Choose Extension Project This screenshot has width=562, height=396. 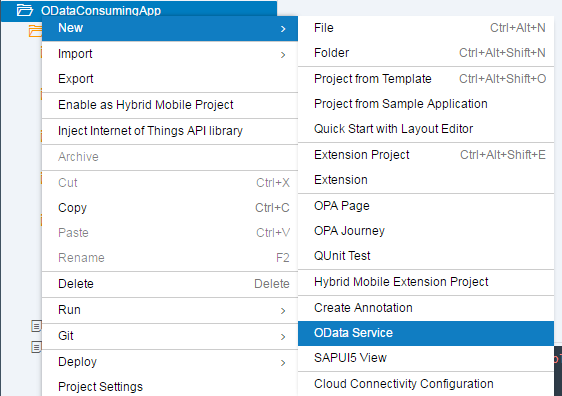tap(426, 155)
